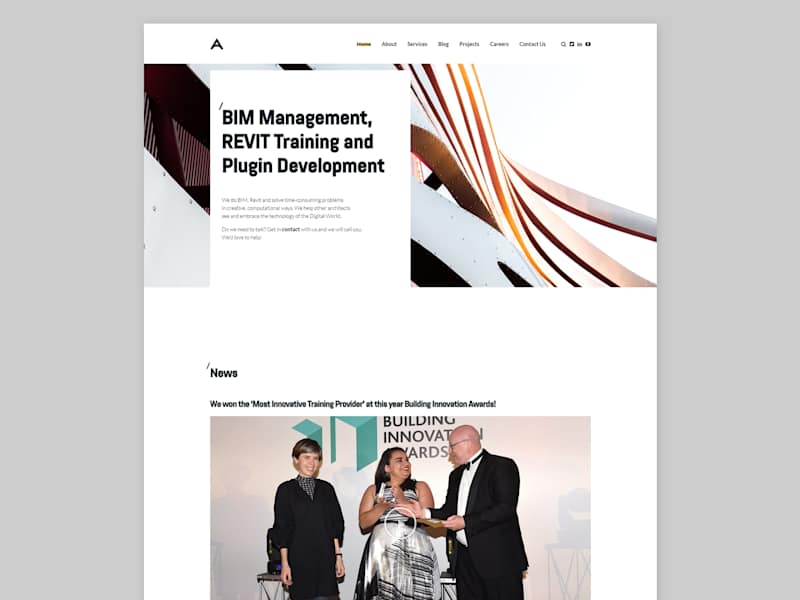Open the Blog menu item
800x600 pixels.
(443, 44)
